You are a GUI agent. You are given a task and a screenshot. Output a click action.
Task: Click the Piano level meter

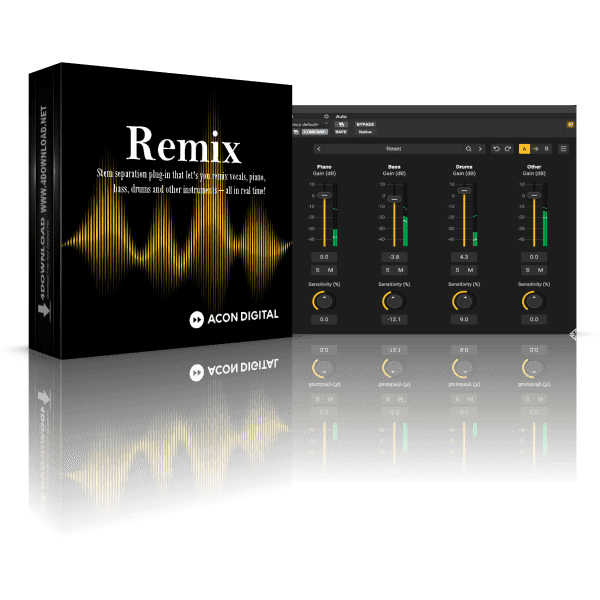coord(335,215)
